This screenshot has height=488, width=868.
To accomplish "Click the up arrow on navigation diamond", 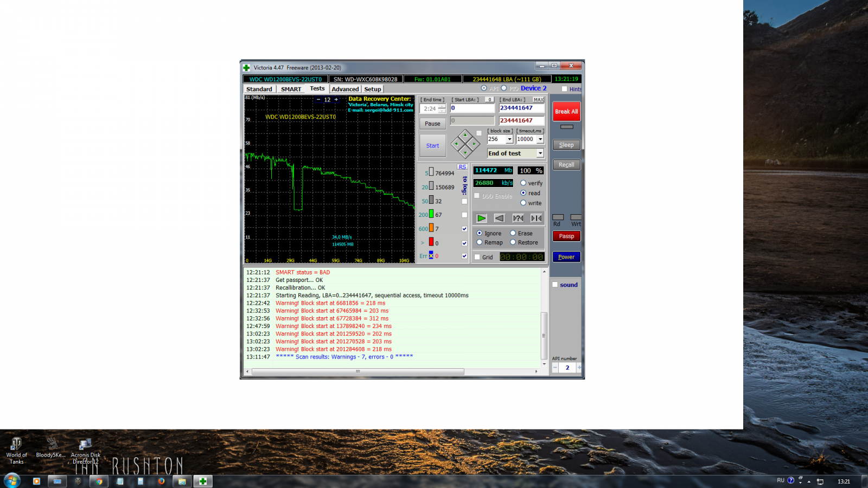I will point(465,134).
